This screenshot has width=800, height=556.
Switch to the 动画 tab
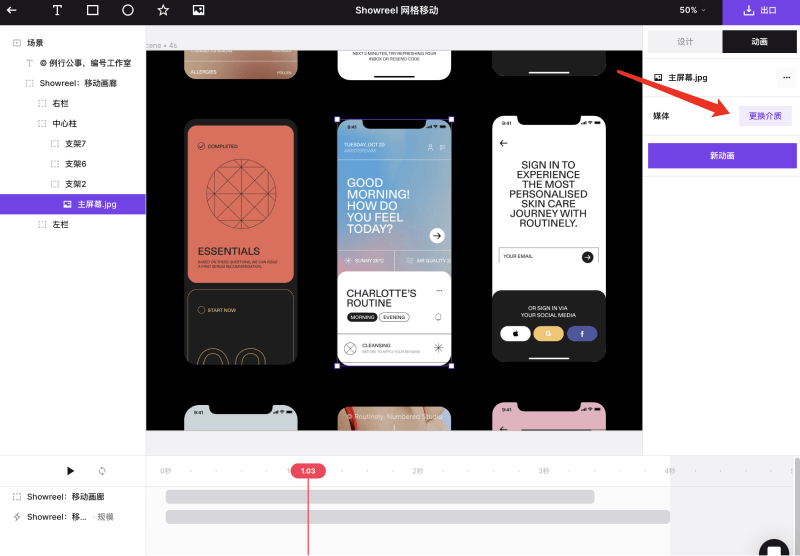coord(759,42)
